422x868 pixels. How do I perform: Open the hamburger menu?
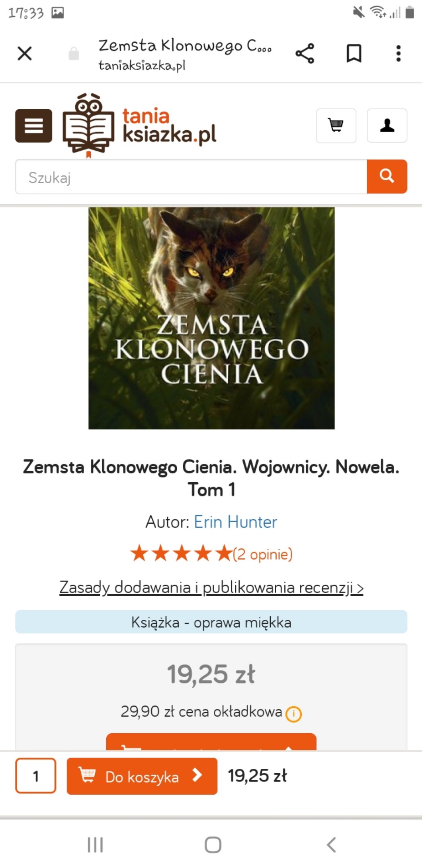pyautogui.click(x=33, y=126)
